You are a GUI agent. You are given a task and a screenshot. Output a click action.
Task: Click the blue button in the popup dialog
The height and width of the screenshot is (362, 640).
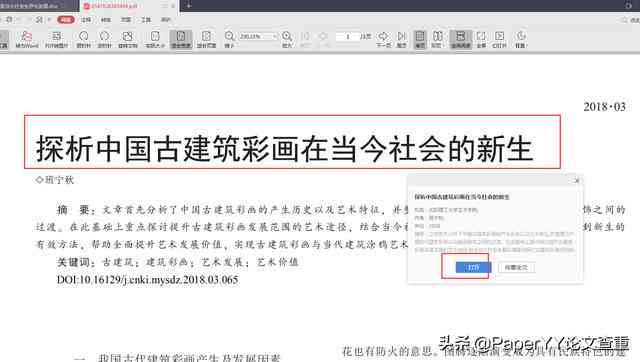click(473, 267)
